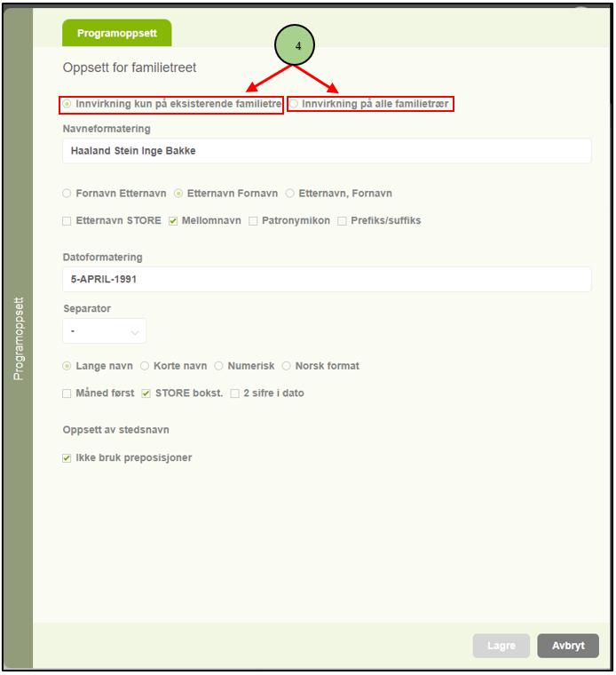616x675 pixels.
Task: Click the Avbryt button
Action: pyautogui.click(x=568, y=646)
